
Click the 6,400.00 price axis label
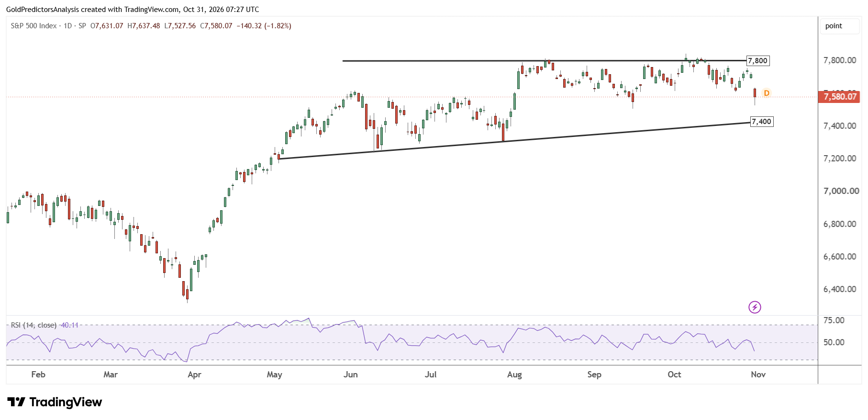tap(840, 289)
